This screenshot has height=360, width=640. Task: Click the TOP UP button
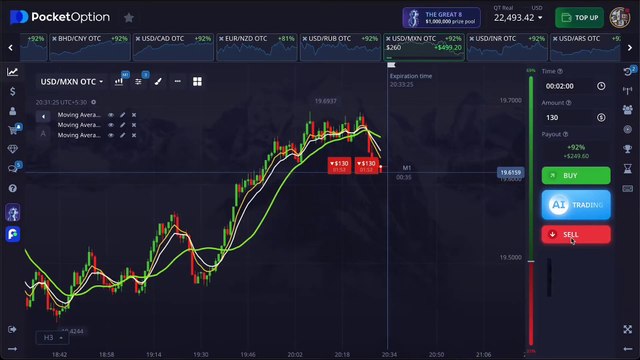click(579, 18)
